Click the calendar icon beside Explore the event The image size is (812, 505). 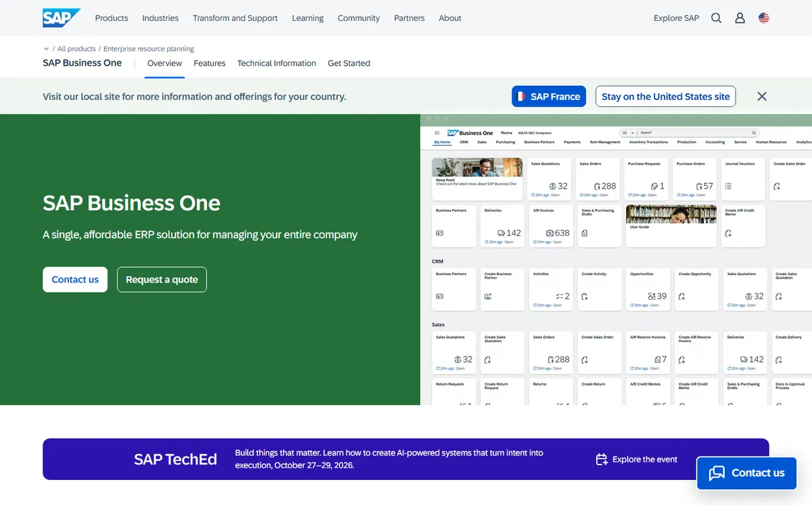click(602, 460)
